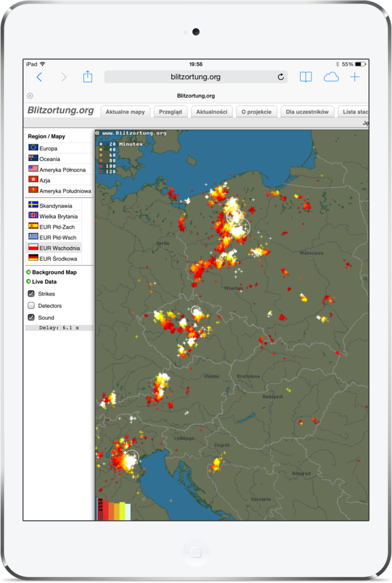The height and width of the screenshot is (583, 392).
Task: Click the Hong Kong flag icon
Action: 33,179
